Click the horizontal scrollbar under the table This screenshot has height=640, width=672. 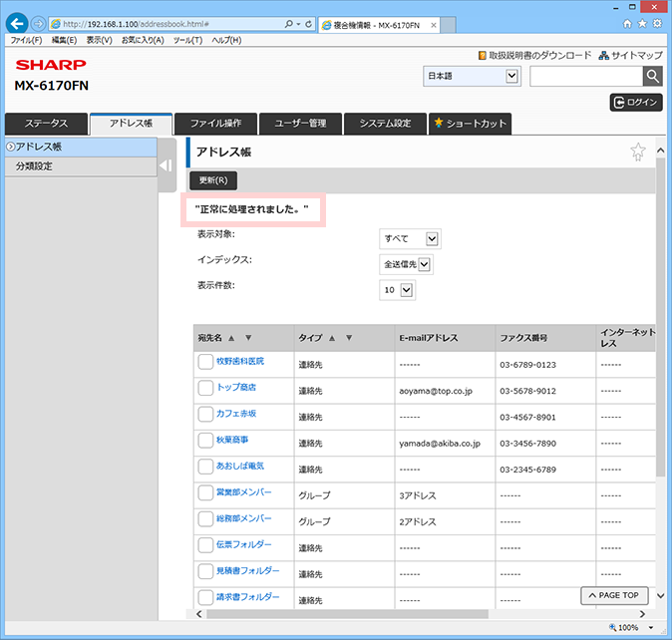click(x=347, y=614)
